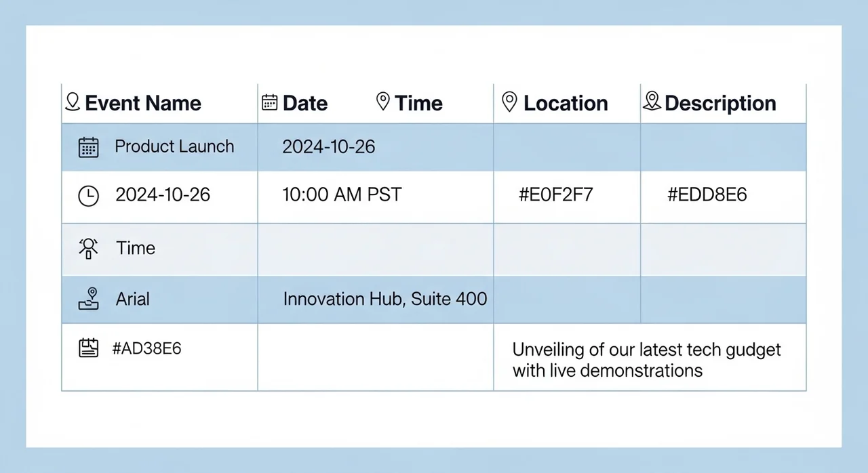Select the Description column header text
The height and width of the screenshot is (473, 868).
coord(720,103)
